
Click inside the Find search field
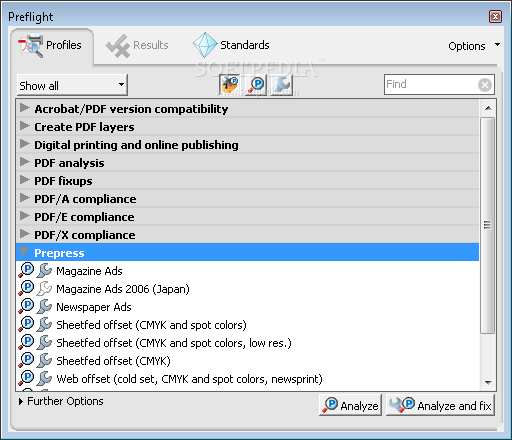click(x=431, y=85)
